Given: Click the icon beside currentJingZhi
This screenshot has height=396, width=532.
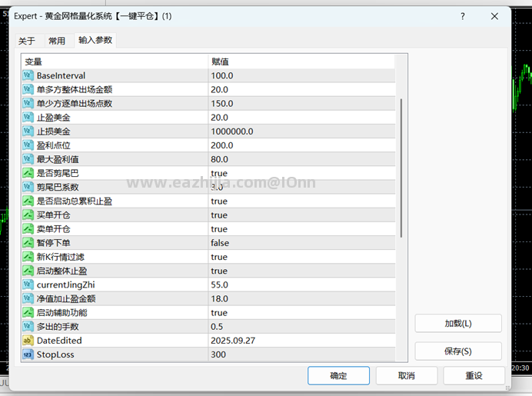Looking at the screenshot, I should (x=28, y=285).
